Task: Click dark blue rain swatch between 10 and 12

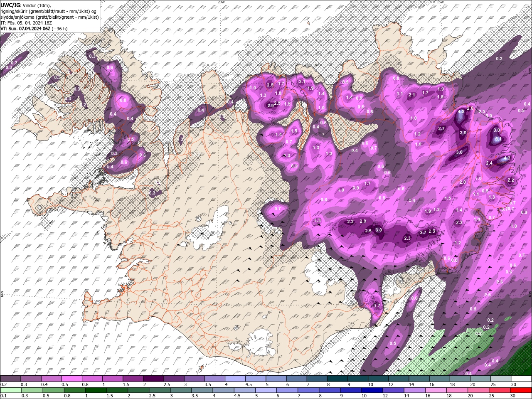Action: coord(372,391)
